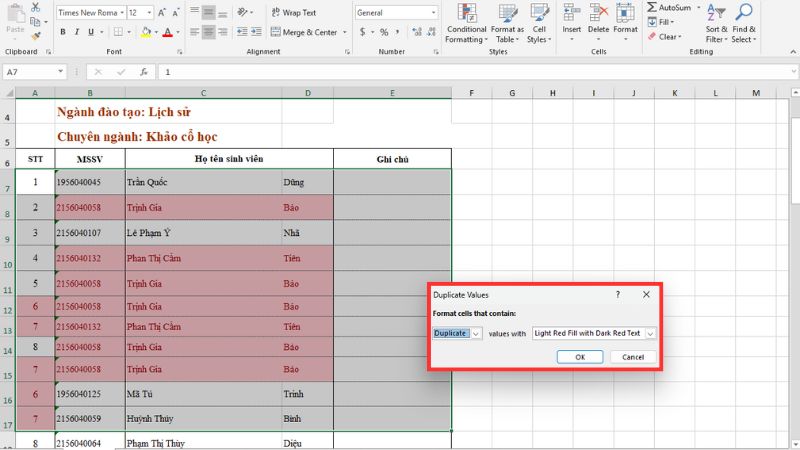Toggle Italic formatting
800x450 pixels.
click(x=76, y=32)
